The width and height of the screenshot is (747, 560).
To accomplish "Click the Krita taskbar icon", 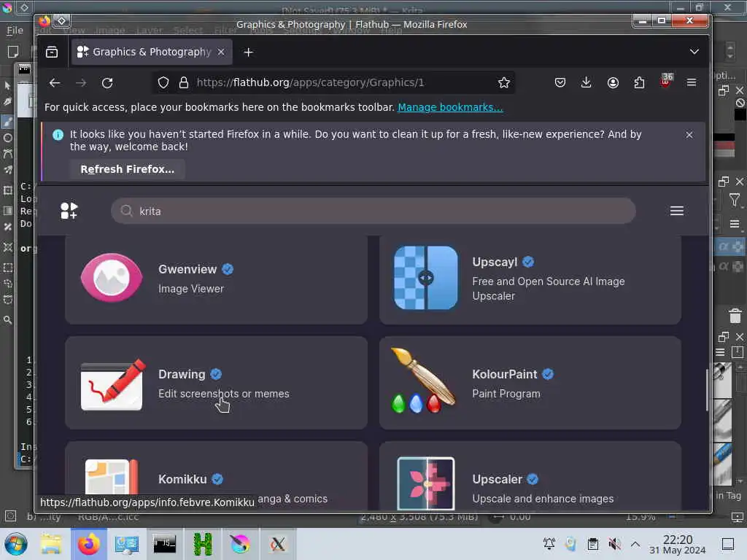I will tap(240, 544).
